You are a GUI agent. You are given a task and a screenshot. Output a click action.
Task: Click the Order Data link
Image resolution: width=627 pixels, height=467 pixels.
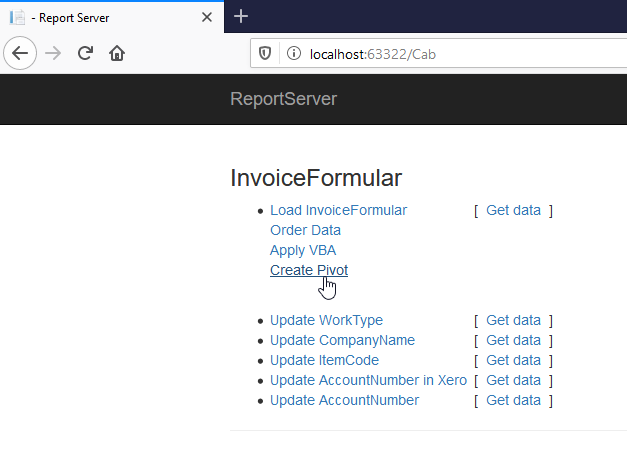305,230
